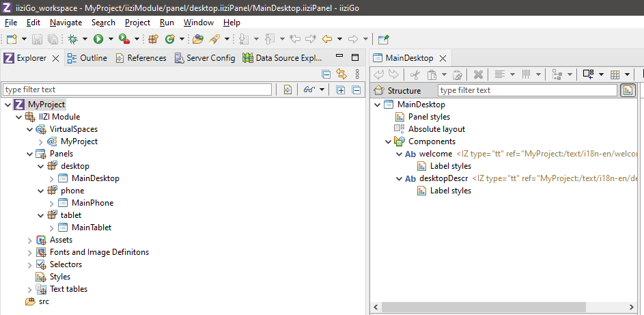The image size is (644, 315).
Task: Click the back navigation yellow arrow
Action: (327, 40)
